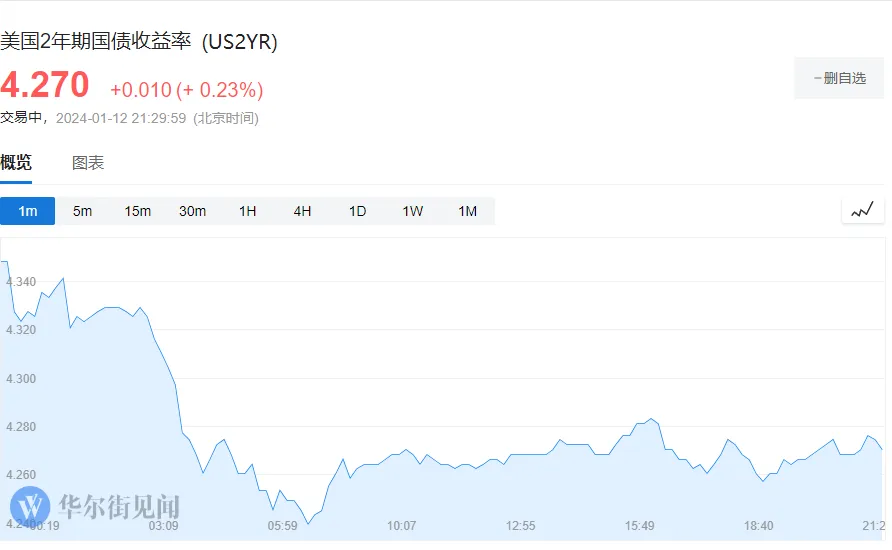
Task: Click the 4.270 current yield value
Action: pos(45,85)
